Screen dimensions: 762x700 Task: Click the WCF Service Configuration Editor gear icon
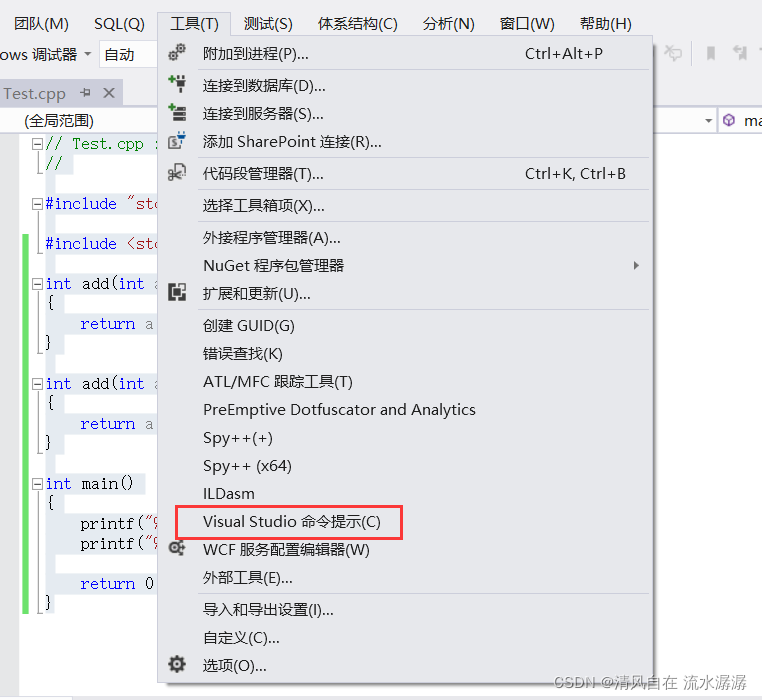pos(177,549)
